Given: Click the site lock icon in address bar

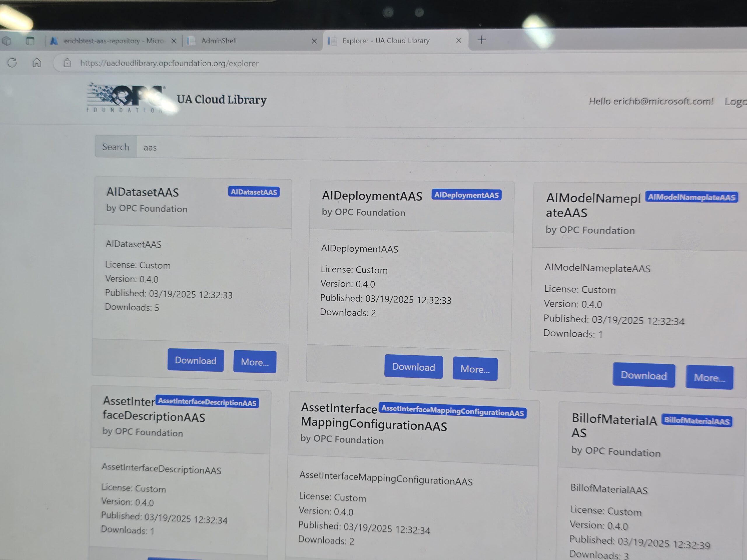Looking at the screenshot, I should (x=67, y=63).
